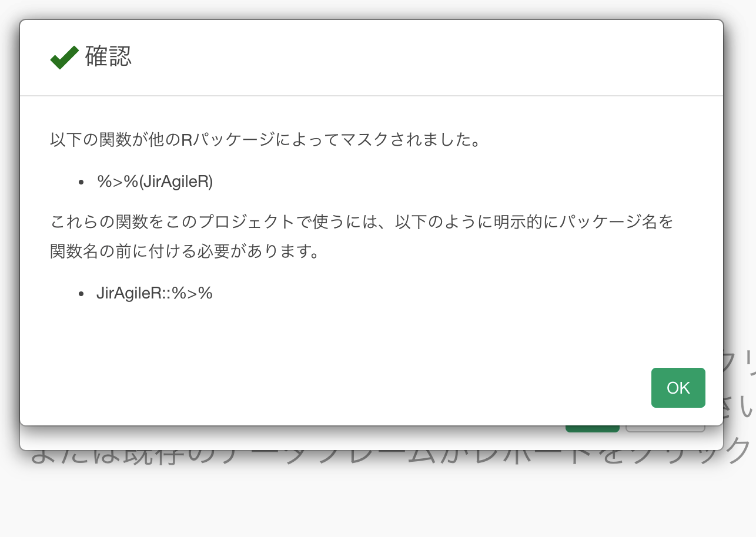Click the divider line under the dialog header

pyautogui.click(x=372, y=95)
